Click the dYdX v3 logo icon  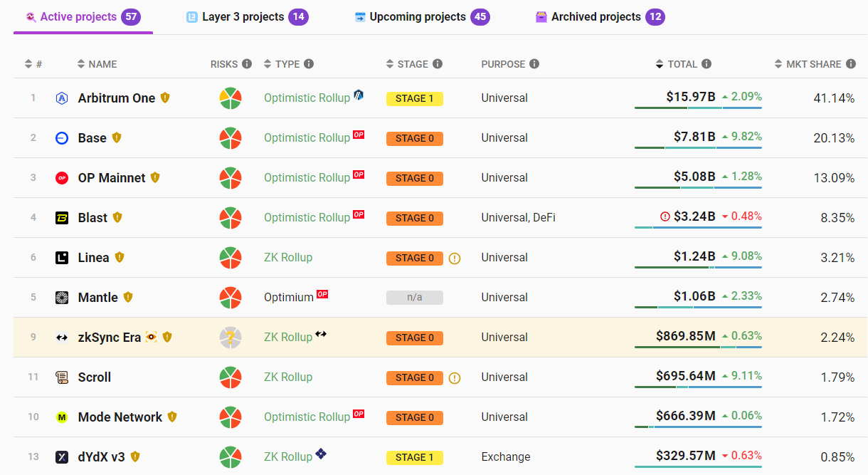(62, 457)
